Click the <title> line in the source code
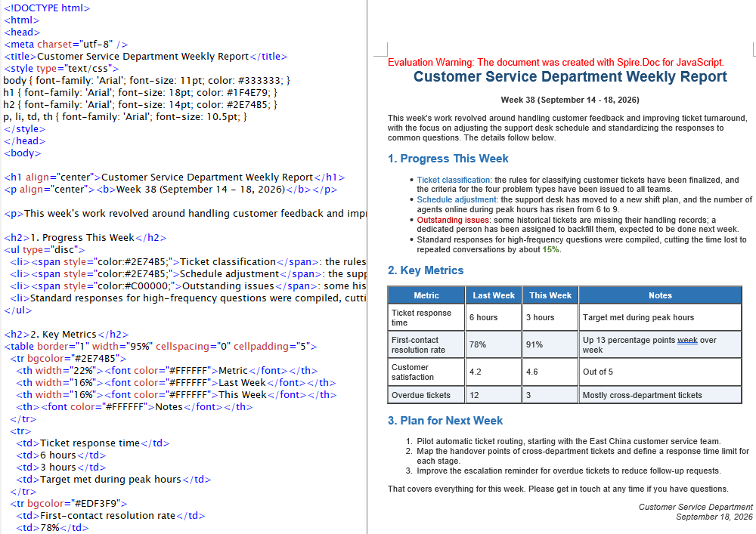This screenshot has width=756, height=534. point(145,57)
